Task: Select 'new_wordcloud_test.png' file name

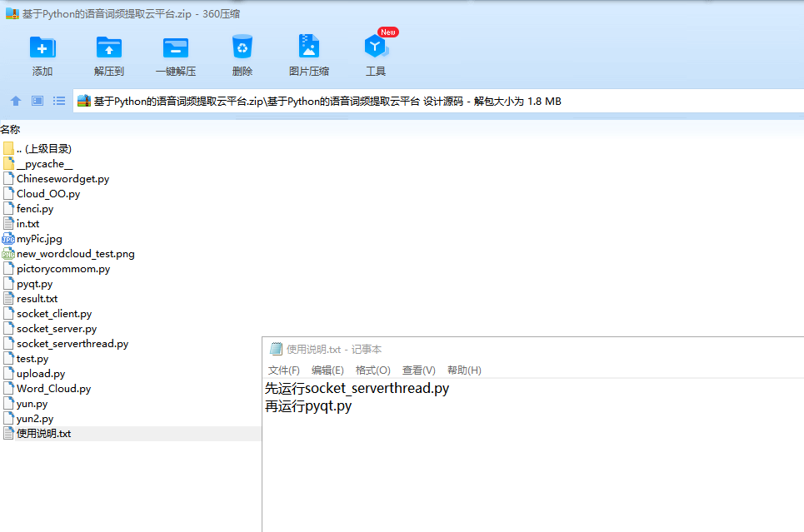Action: pyautogui.click(x=75, y=254)
